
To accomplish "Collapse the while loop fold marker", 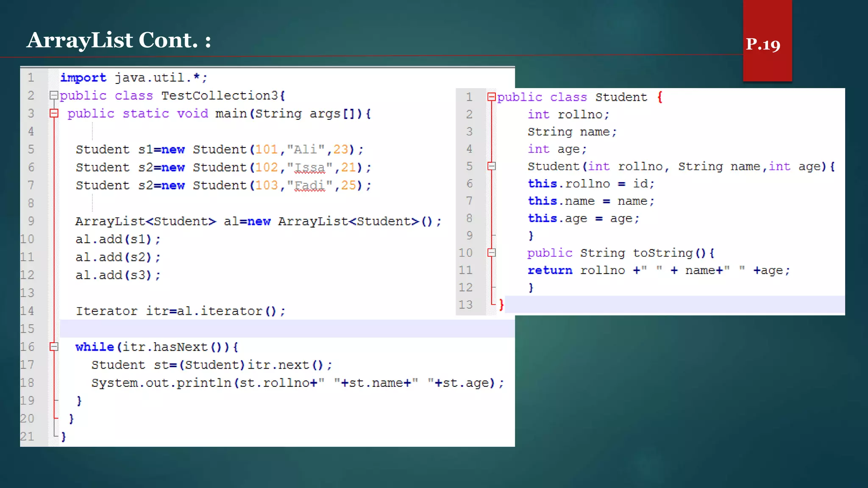I will tap(54, 347).
